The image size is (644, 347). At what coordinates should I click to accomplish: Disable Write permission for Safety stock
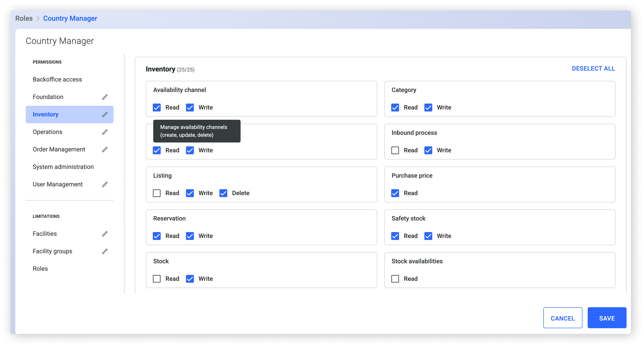tap(428, 236)
